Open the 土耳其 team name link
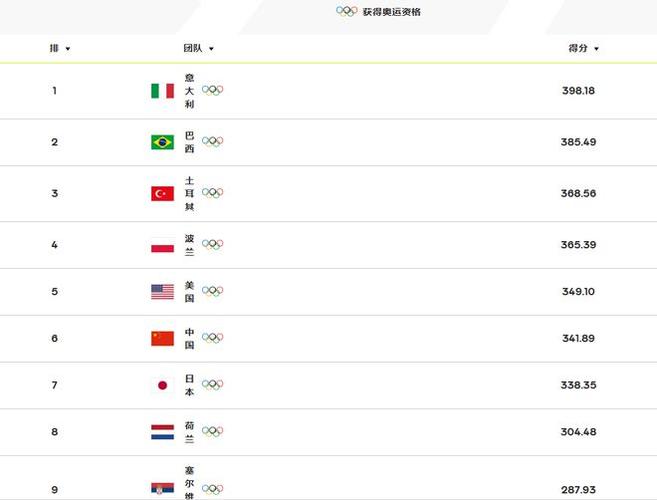Screen dimensions: 657x500 (x=189, y=193)
